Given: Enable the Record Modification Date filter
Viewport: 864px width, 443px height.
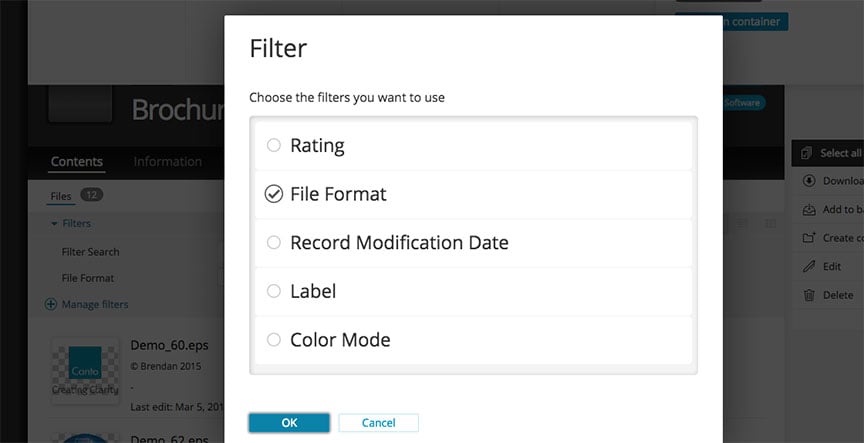Looking at the screenshot, I should [x=274, y=242].
